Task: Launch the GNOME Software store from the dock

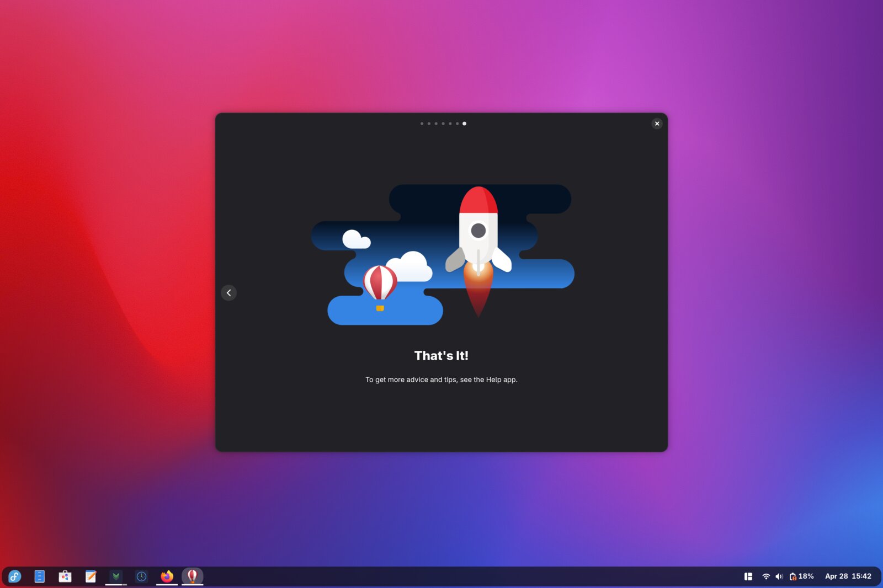Action: coord(65,576)
